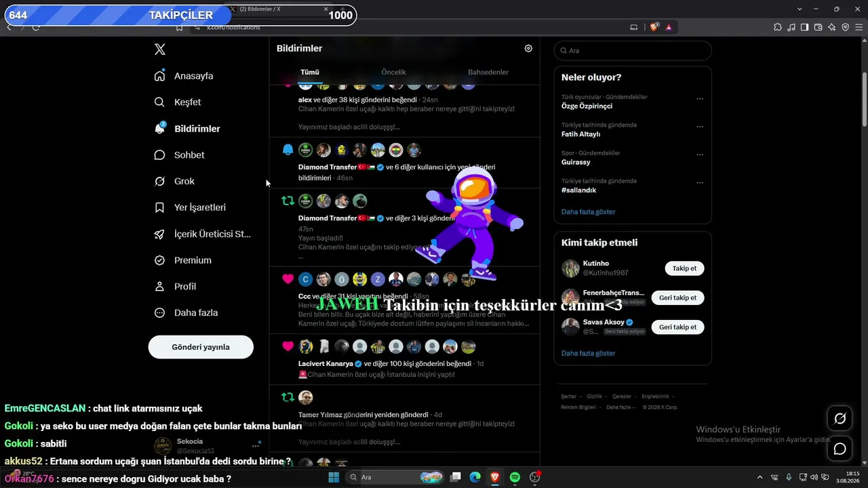Open Tamer Yılmaz's avatar in the repost notification

click(x=306, y=397)
